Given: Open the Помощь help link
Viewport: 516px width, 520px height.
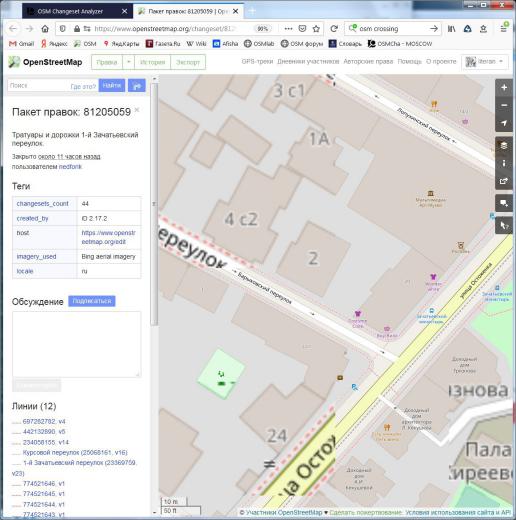Looking at the screenshot, I should point(410,62).
